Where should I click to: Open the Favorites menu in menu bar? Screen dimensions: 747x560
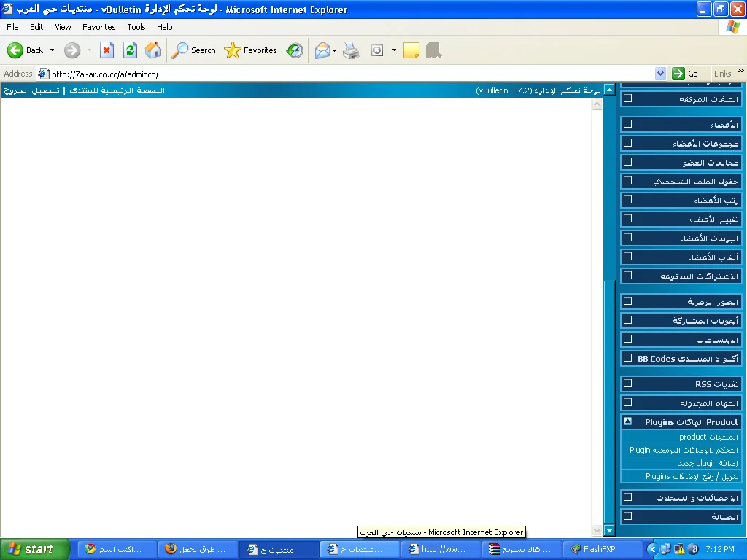(98, 27)
